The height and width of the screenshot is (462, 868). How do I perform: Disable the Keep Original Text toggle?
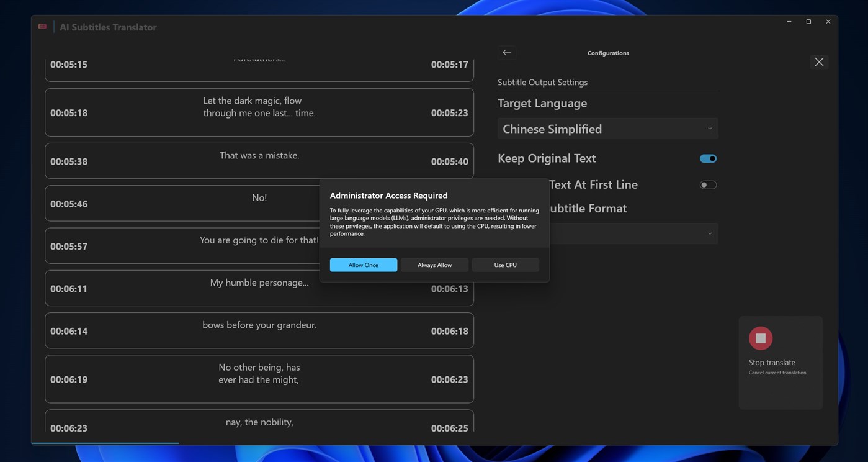pyautogui.click(x=707, y=158)
